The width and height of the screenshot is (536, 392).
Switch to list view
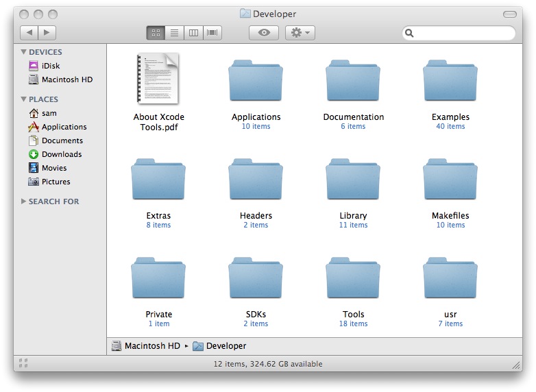[x=175, y=33]
